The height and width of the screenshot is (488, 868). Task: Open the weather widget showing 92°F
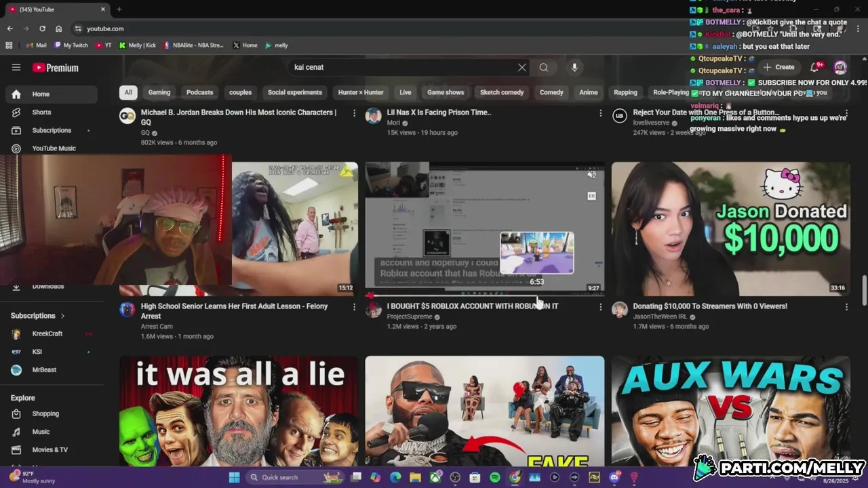34,477
